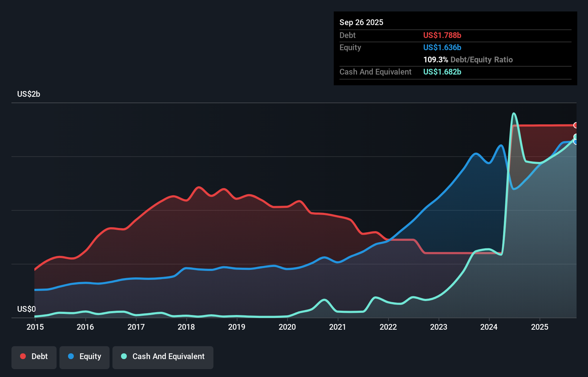Click the teal Cash And Equivalent legend dot

(x=123, y=356)
